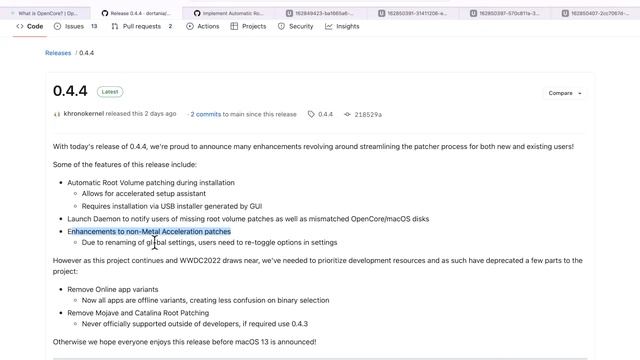Switch to the What is OpenCore browser tab
This screenshot has height=360, width=640.
click(45, 13)
